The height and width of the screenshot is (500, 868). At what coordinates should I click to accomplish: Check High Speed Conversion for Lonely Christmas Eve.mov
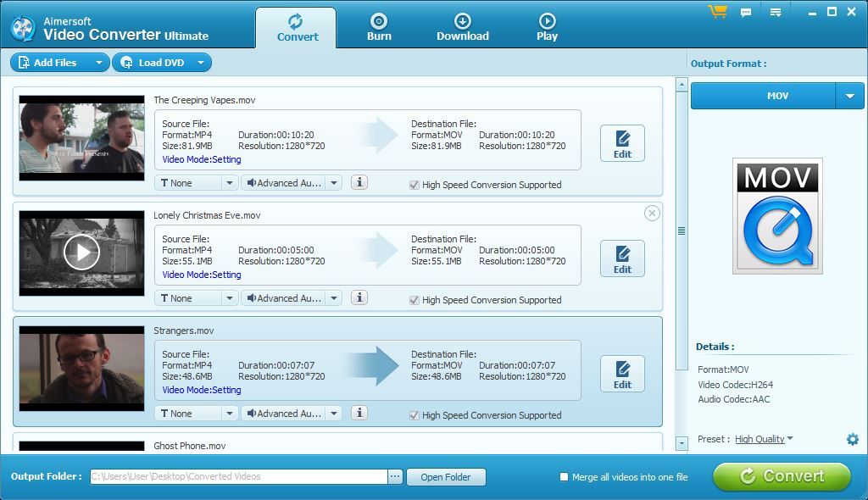click(x=415, y=300)
